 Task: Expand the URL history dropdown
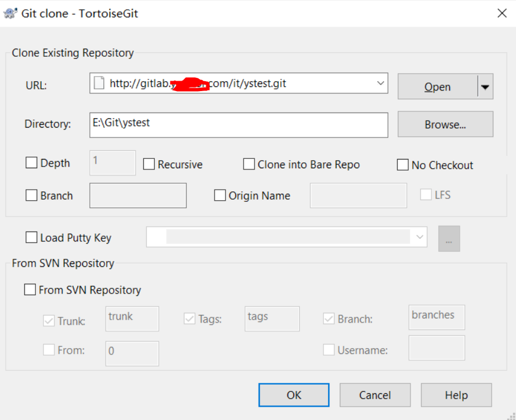(380, 83)
